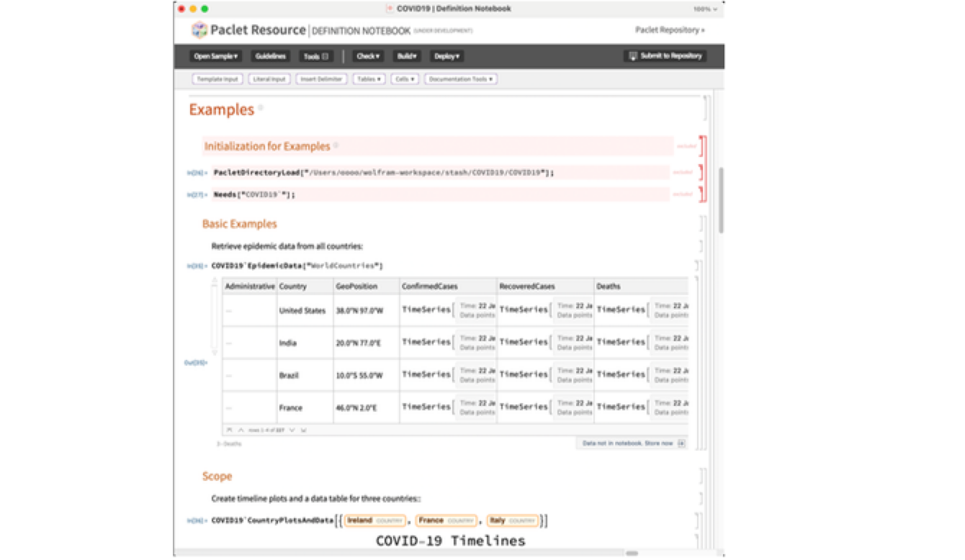Screen dimensions: 965x560
Task: Toggle excluded marker on the Needs COVID19 cell
Action: 682,194
